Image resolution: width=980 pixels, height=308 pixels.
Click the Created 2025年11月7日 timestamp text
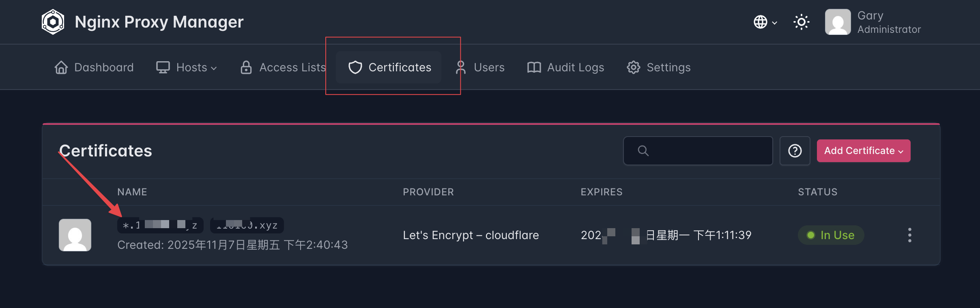[232, 245]
